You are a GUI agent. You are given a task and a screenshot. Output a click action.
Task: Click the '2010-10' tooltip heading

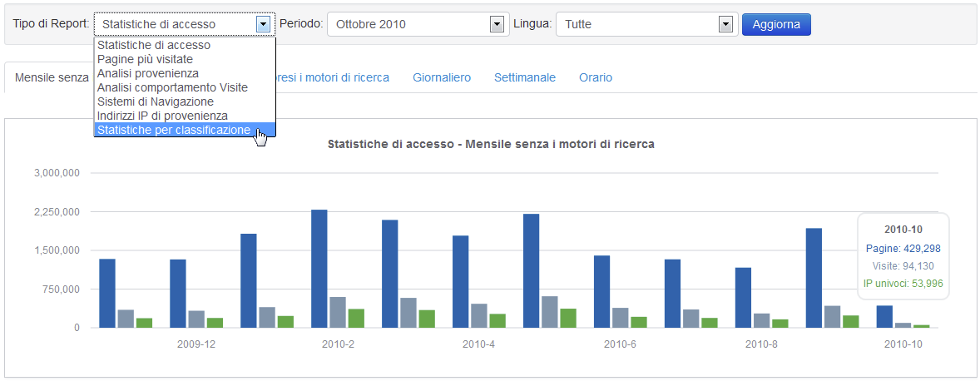tap(903, 230)
